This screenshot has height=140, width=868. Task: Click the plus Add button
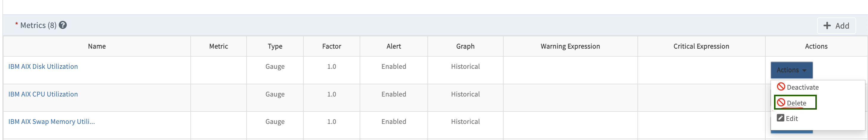click(836, 26)
